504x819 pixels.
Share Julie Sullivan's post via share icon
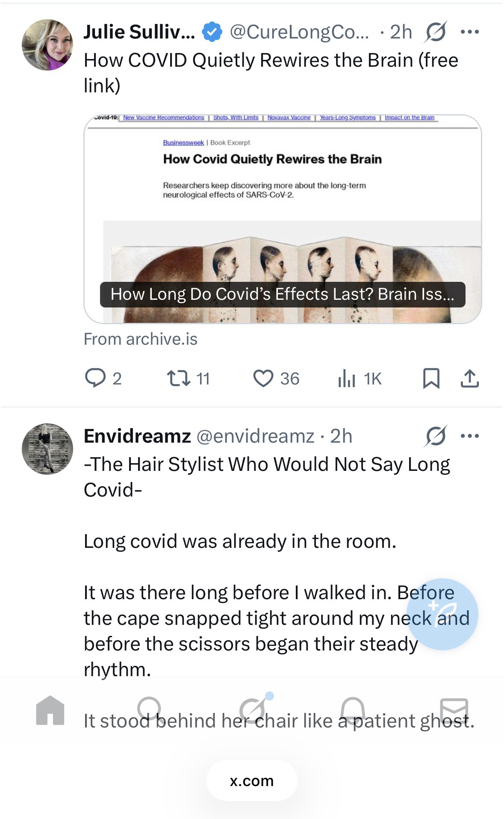pos(469,378)
